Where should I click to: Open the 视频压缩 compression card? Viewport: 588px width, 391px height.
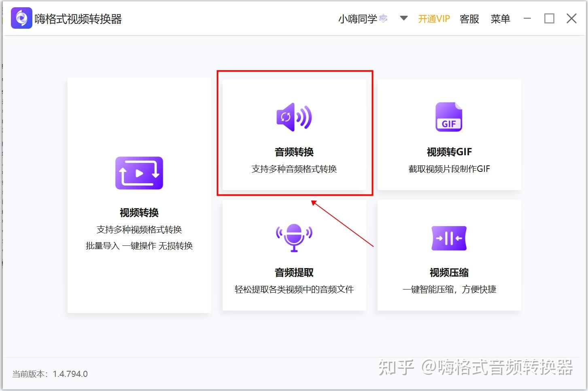pos(448,255)
